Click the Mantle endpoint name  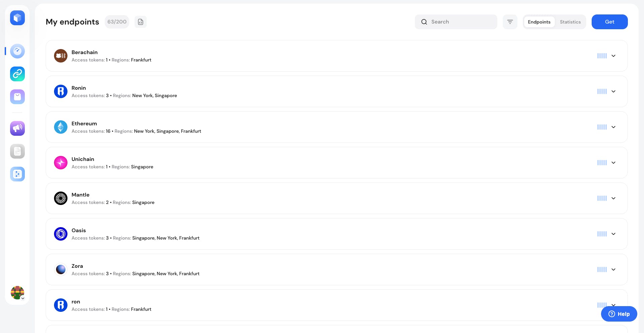81,195
